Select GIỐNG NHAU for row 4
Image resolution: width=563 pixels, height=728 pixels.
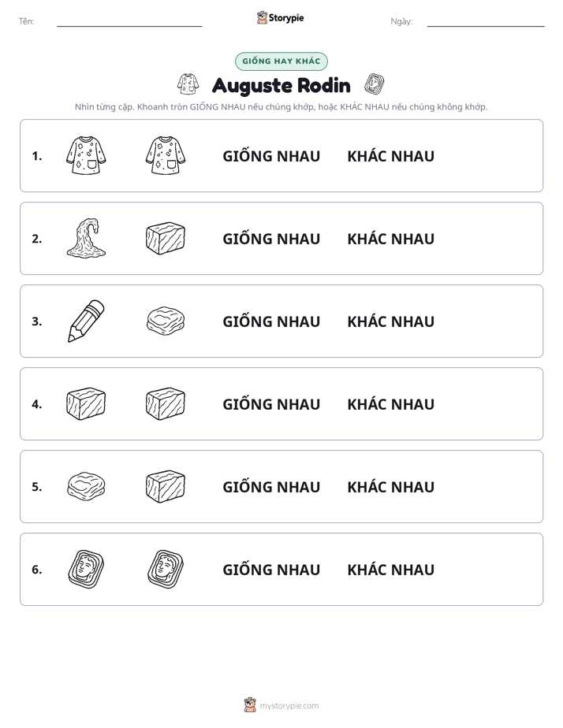(x=271, y=404)
